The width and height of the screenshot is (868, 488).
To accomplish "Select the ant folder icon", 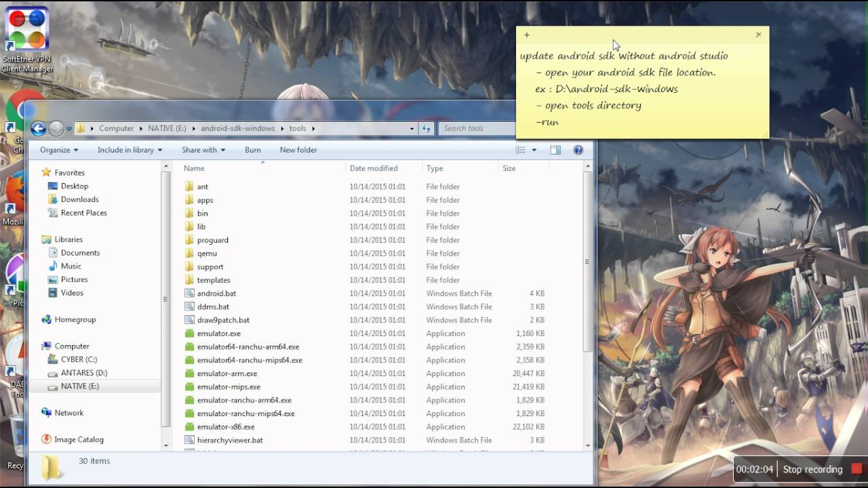I will point(190,186).
